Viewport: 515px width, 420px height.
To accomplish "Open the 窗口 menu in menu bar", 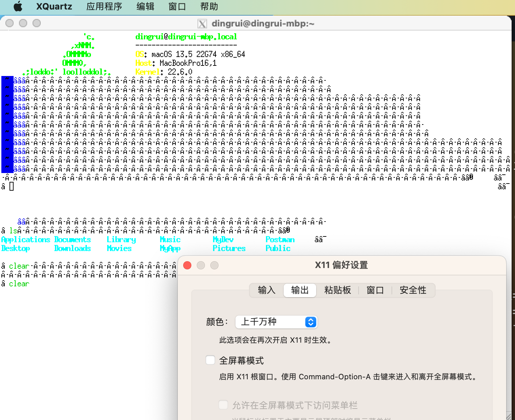I will pyautogui.click(x=177, y=6).
